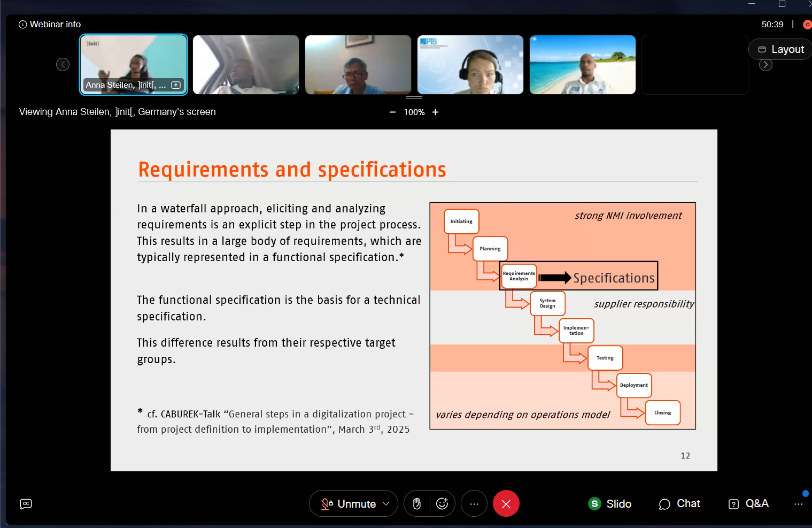The width and height of the screenshot is (812, 528).
Task: Open additional panel options at bottom right
Action: [798, 504]
